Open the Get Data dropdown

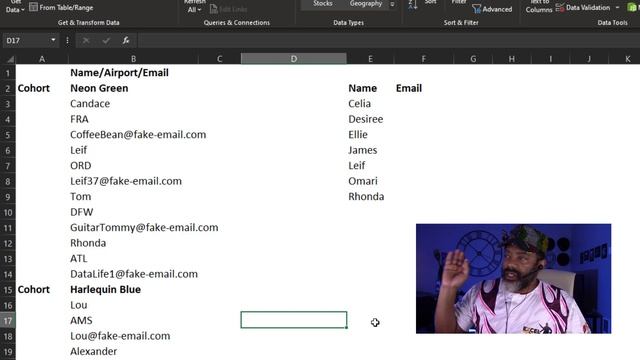tap(15, 7)
